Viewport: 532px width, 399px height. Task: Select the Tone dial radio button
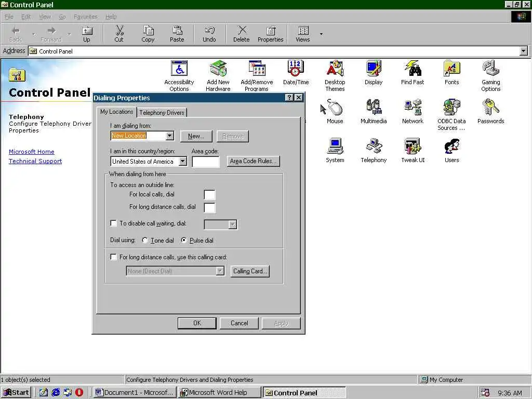point(145,240)
